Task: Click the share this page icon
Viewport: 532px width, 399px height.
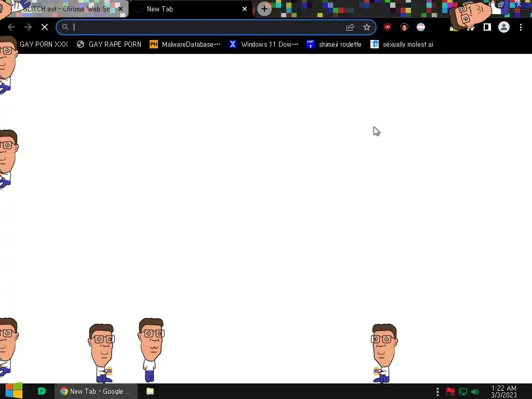Action: (x=350, y=27)
